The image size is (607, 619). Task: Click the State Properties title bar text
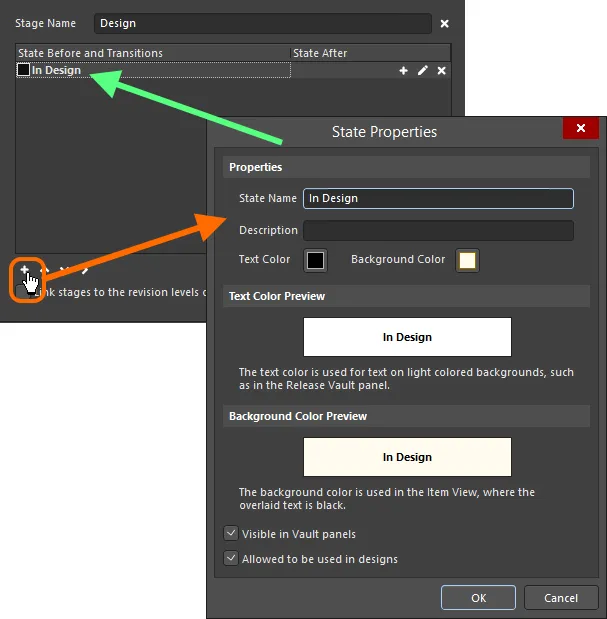coord(384,132)
